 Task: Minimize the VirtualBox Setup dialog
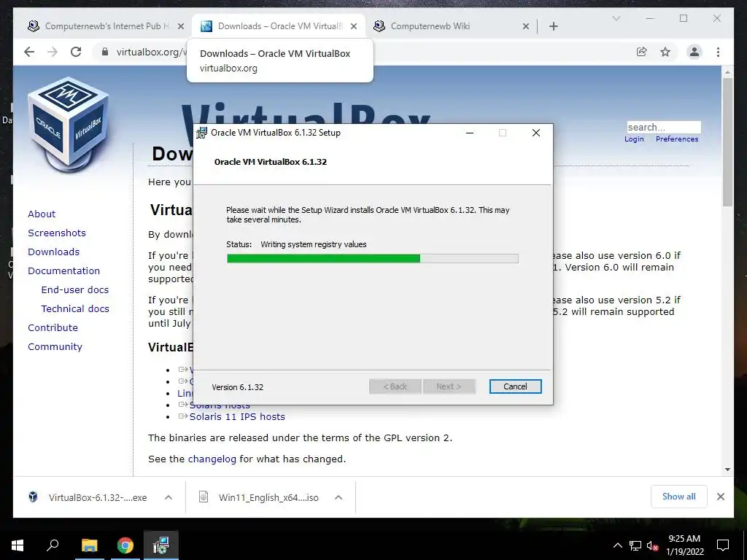click(470, 133)
